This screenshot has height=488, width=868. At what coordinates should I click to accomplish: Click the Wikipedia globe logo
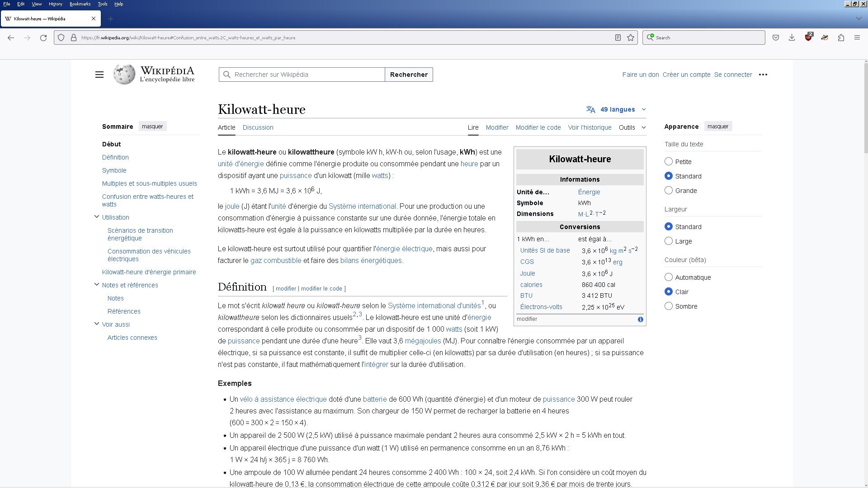pyautogui.click(x=124, y=75)
